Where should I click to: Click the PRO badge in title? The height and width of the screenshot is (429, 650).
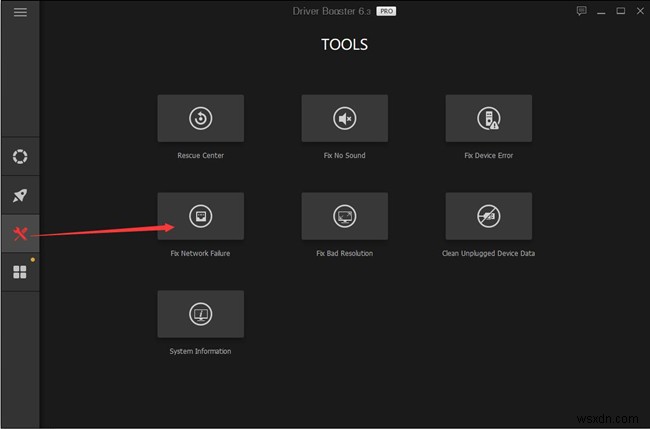coord(386,11)
